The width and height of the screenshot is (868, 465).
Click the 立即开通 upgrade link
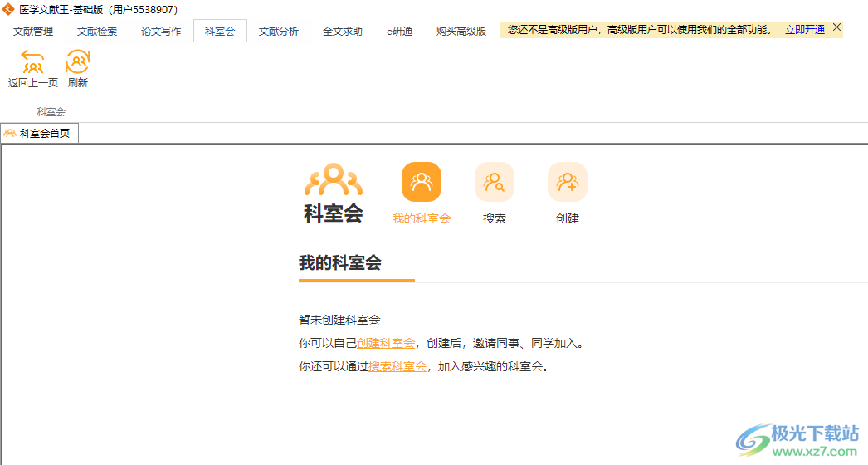[804, 29]
